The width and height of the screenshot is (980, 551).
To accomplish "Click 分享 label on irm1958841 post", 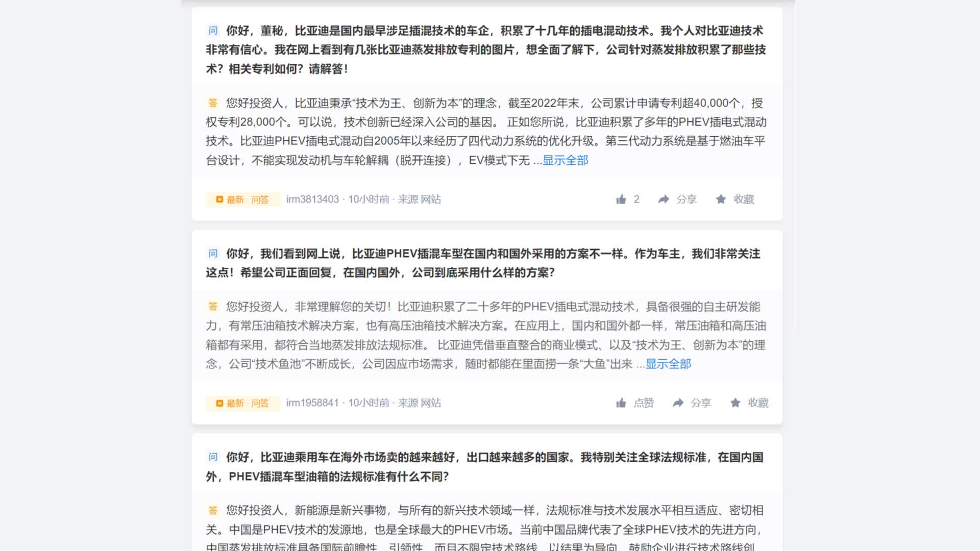I will coord(701,403).
